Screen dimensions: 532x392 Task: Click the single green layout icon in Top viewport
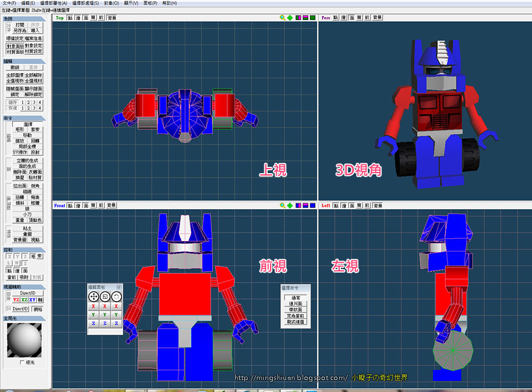pos(312,18)
